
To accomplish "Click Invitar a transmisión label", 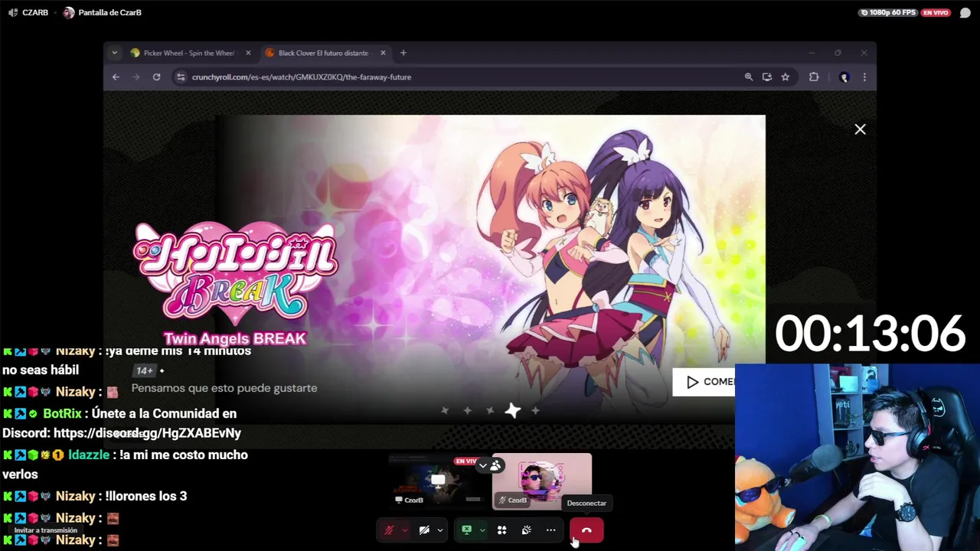I will 46,530.
